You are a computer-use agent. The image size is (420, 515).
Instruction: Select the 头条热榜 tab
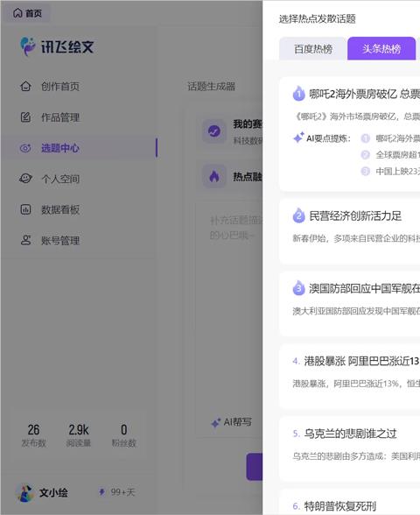tap(381, 49)
